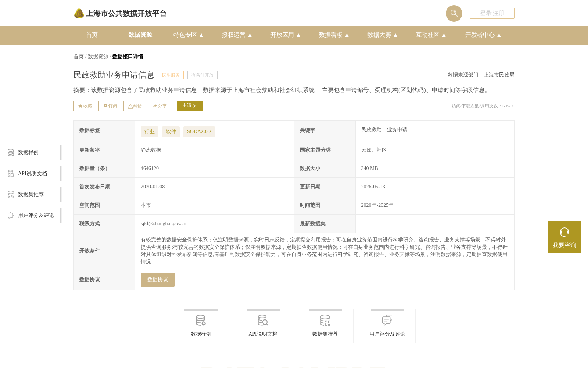Open the 数据协议 button

pos(158,280)
